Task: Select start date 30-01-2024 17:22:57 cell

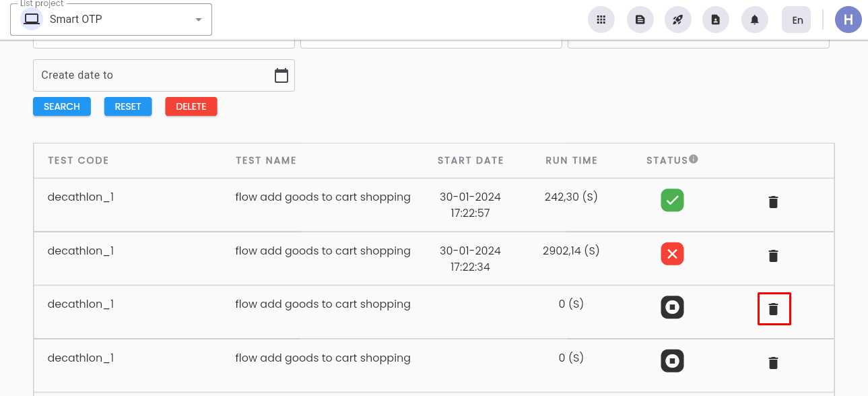Action: (x=470, y=205)
